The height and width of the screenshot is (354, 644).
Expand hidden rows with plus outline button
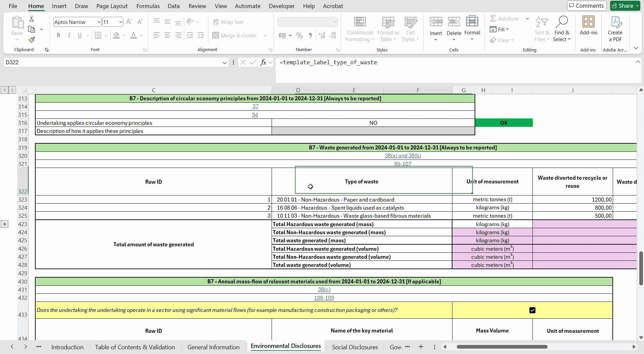click(5, 224)
